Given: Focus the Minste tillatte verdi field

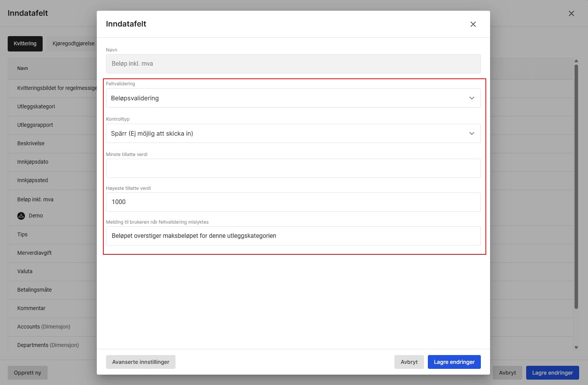Looking at the screenshot, I should (x=293, y=169).
